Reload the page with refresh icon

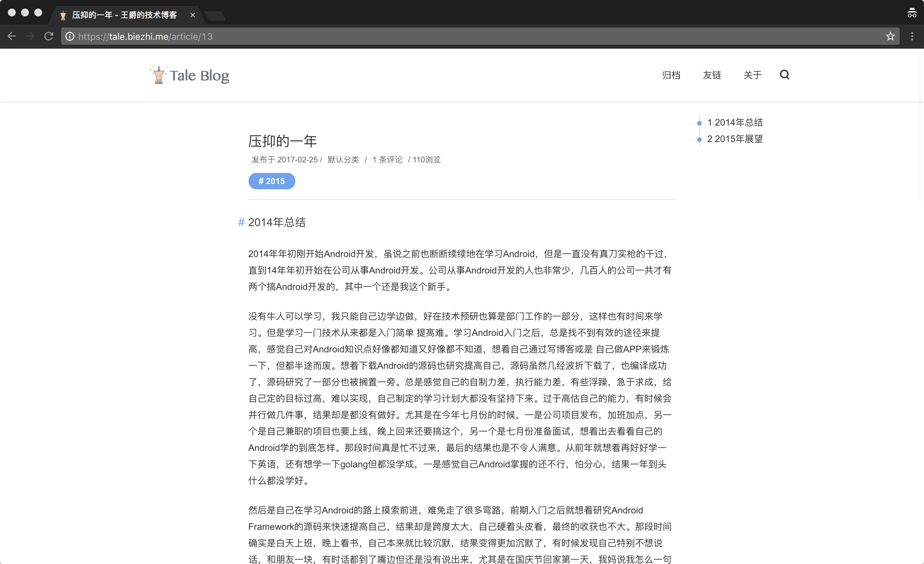click(49, 36)
